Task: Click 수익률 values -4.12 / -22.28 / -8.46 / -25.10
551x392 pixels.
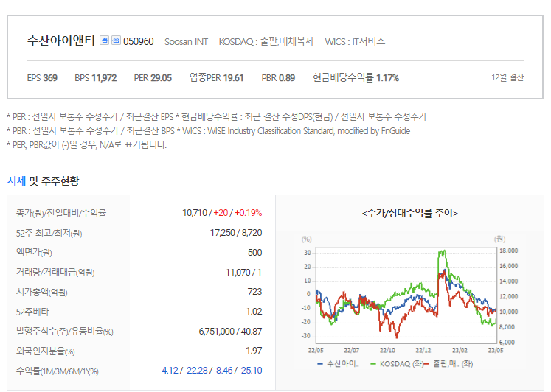Action: 211,371
